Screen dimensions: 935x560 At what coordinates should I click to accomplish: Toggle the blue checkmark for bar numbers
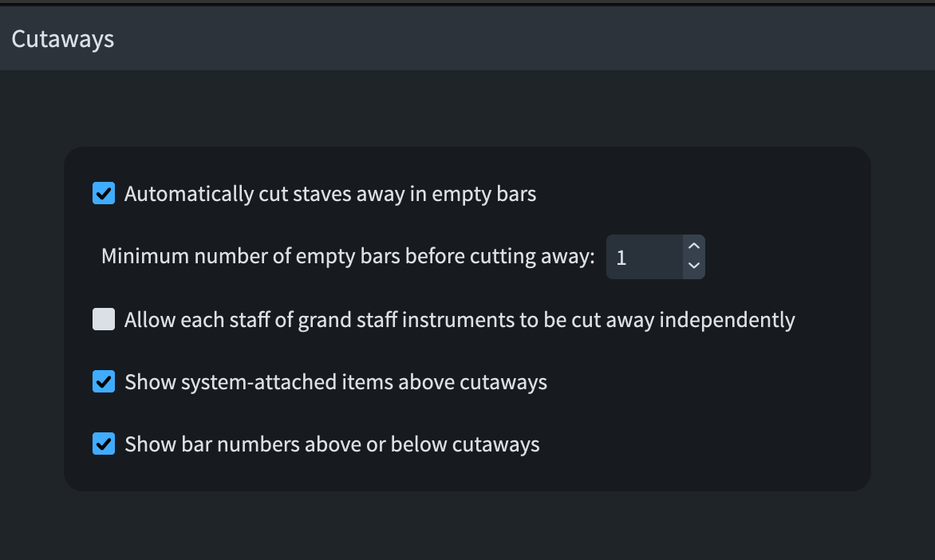(x=104, y=444)
